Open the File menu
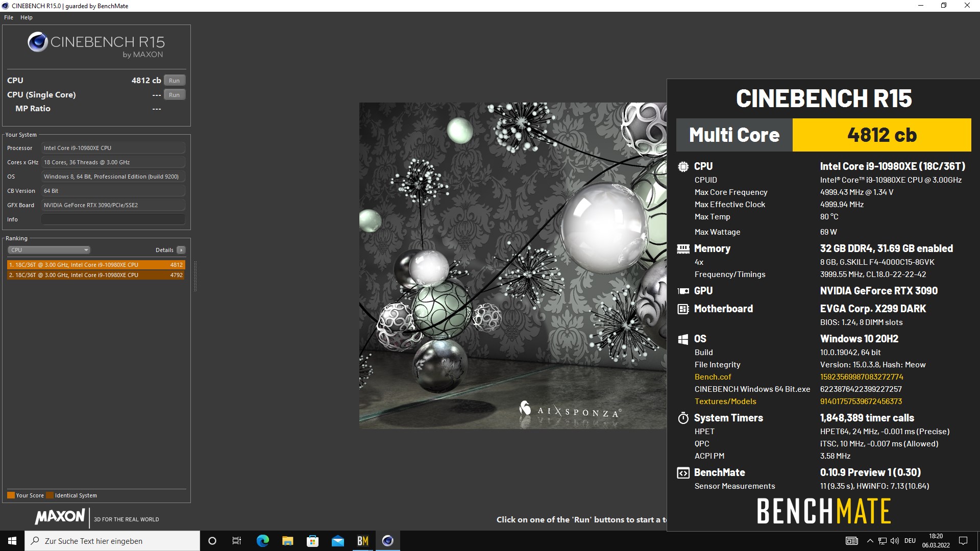Viewport: 980px width, 551px height. pos(9,17)
